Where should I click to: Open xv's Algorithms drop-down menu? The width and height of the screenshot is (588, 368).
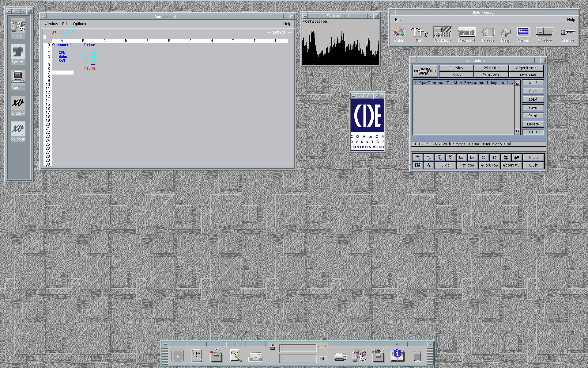526,68
